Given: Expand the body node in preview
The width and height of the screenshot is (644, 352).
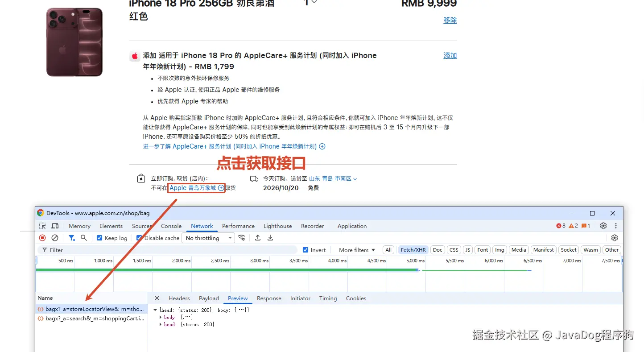Looking at the screenshot, I should click(x=161, y=317).
